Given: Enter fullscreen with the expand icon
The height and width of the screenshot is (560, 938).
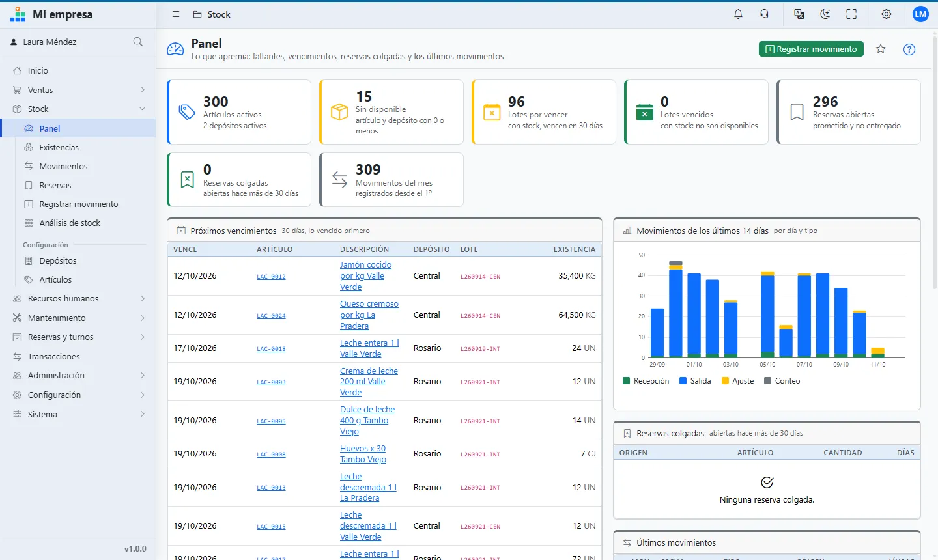Looking at the screenshot, I should (x=851, y=14).
